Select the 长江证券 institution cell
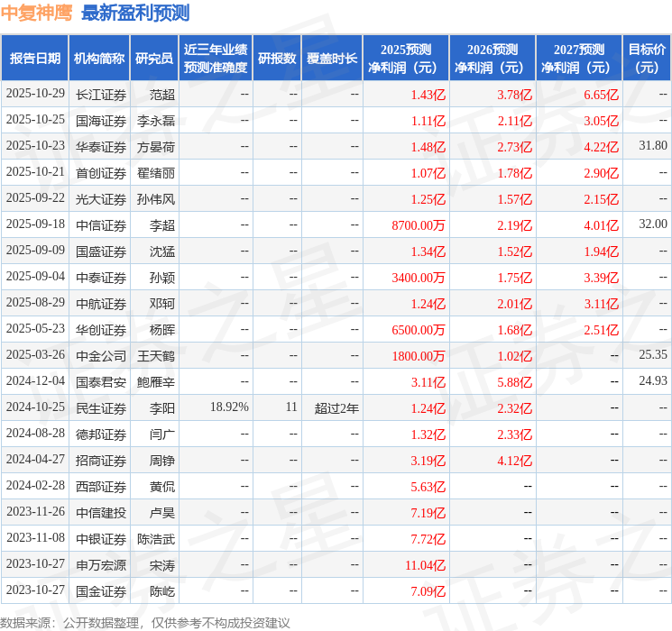 101,95
